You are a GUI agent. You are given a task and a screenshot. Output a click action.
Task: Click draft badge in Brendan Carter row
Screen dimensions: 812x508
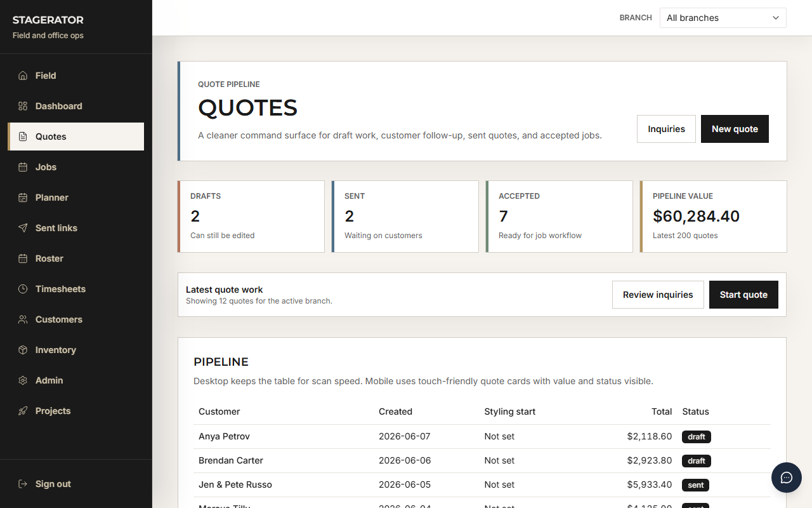(697, 461)
